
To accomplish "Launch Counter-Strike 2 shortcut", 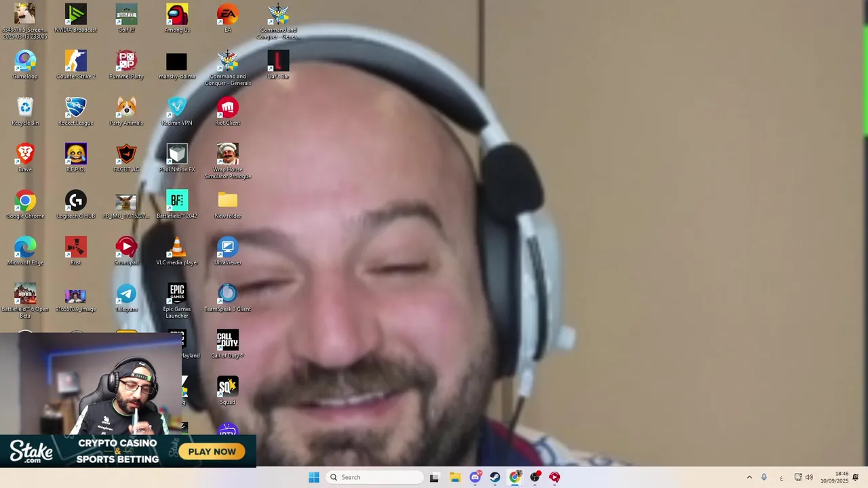I will point(75,65).
